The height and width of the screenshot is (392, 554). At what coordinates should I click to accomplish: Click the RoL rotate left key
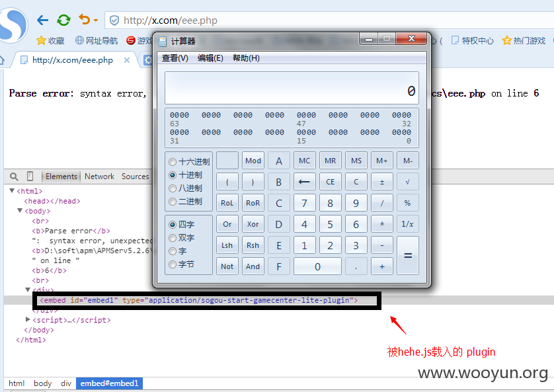(x=227, y=203)
